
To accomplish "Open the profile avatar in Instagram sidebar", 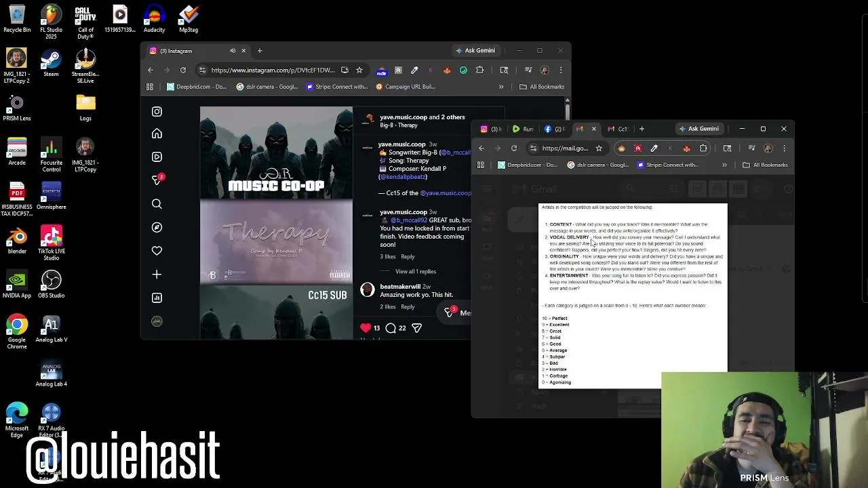I will pos(157,321).
